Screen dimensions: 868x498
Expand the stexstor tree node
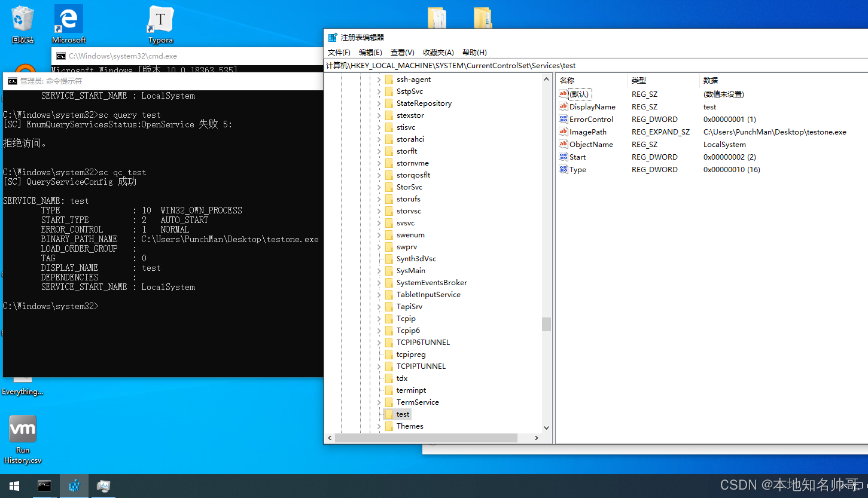click(x=379, y=115)
